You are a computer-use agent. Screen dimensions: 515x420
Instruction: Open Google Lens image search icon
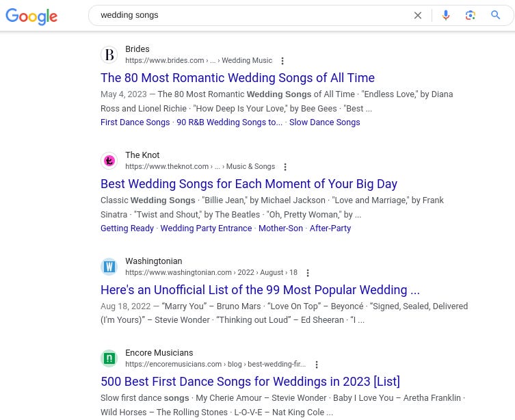(x=470, y=15)
